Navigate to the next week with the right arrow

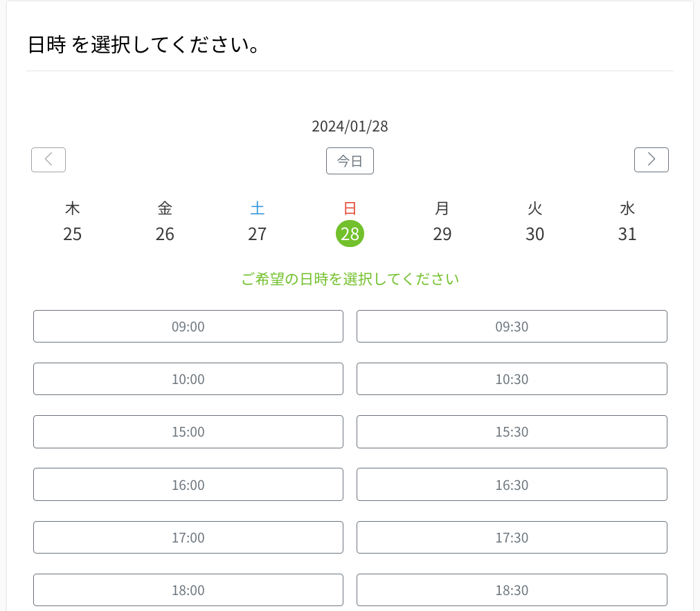[651, 159]
